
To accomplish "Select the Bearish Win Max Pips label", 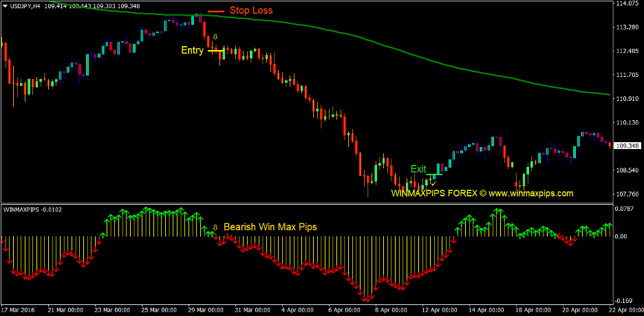I will point(270,227).
